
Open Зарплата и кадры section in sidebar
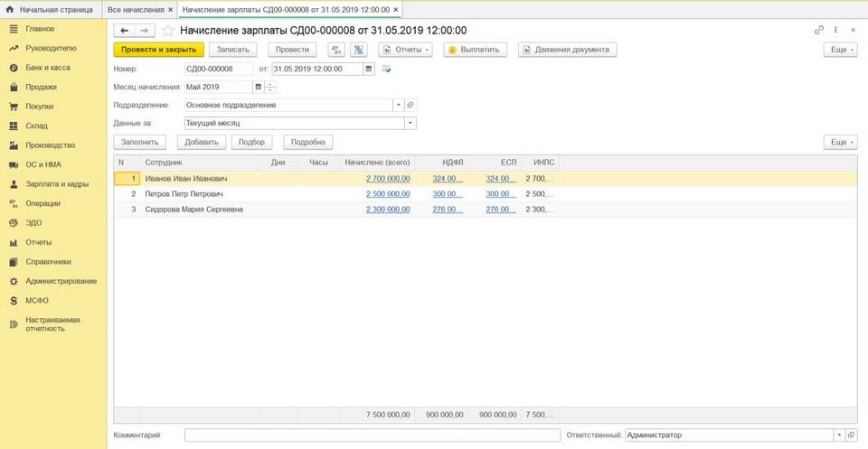(56, 184)
